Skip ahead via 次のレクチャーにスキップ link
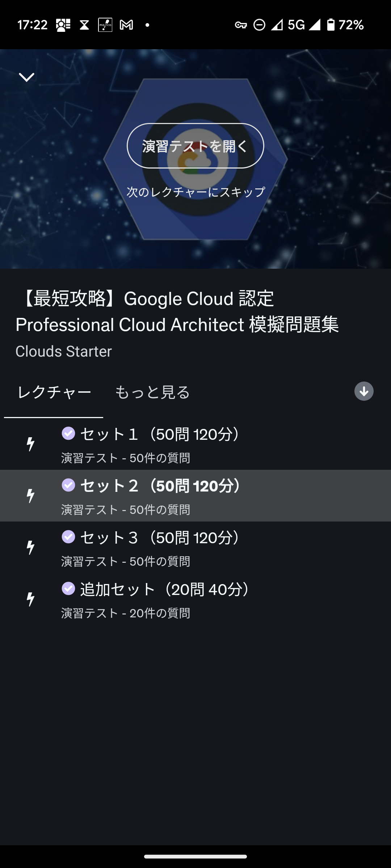The width and height of the screenshot is (391, 868). click(x=196, y=192)
